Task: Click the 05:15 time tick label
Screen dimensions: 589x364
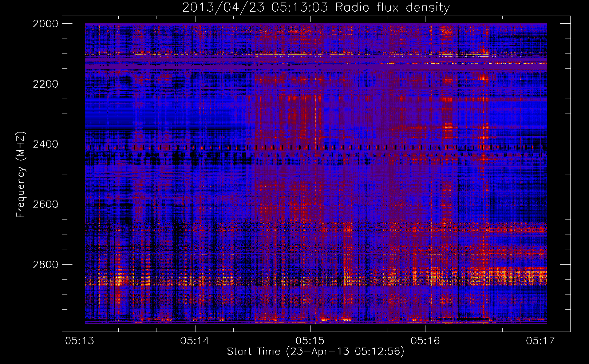Action: tap(310, 341)
